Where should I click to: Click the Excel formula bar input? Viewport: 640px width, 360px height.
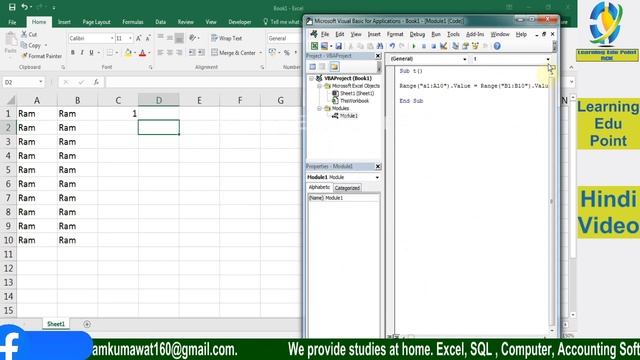(204, 82)
